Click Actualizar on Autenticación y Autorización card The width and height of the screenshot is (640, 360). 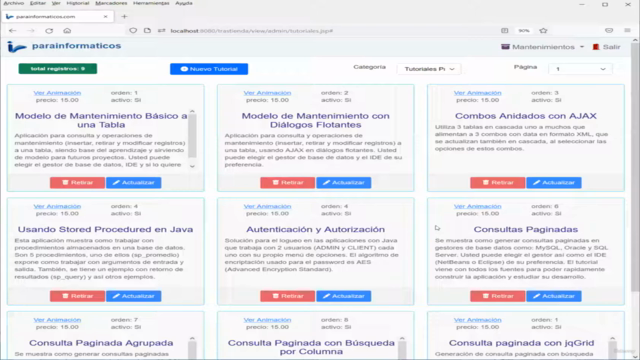pyautogui.click(x=344, y=296)
